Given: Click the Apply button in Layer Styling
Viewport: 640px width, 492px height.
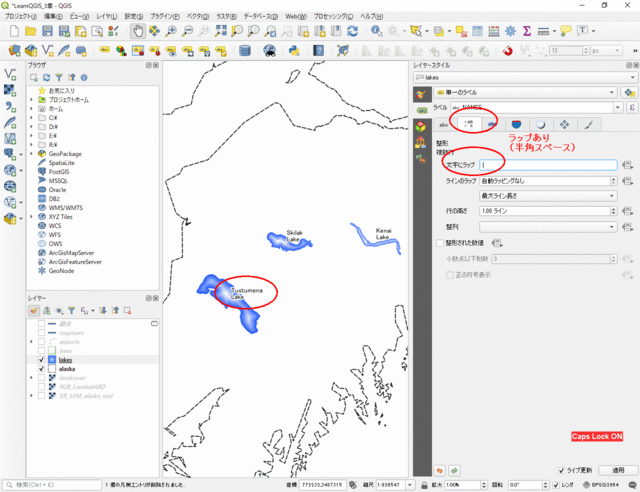Looking at the screenshot, I should pos(618,470).
